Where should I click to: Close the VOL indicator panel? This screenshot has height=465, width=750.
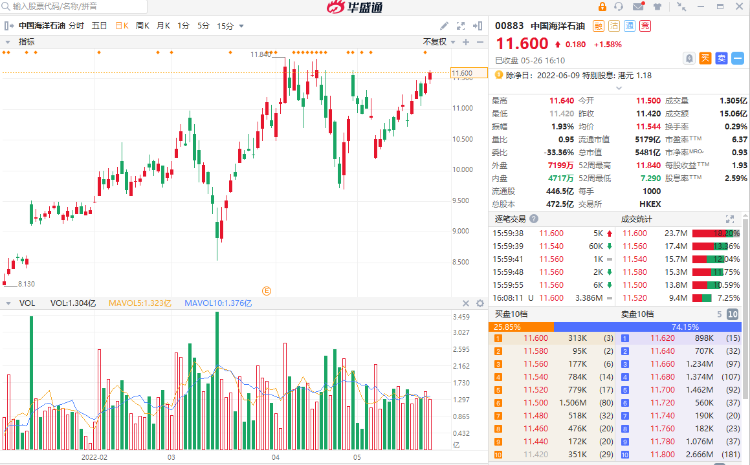(x=466, y=303)
